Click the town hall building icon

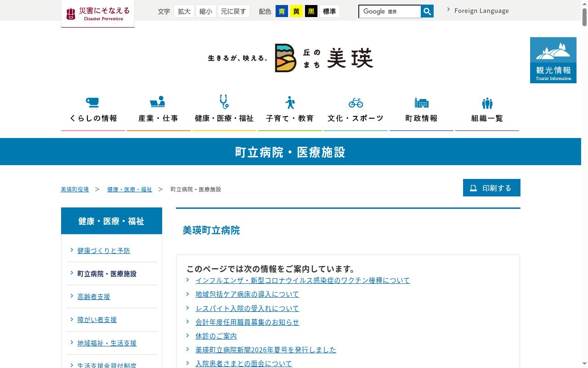click(x=421, y=102)
